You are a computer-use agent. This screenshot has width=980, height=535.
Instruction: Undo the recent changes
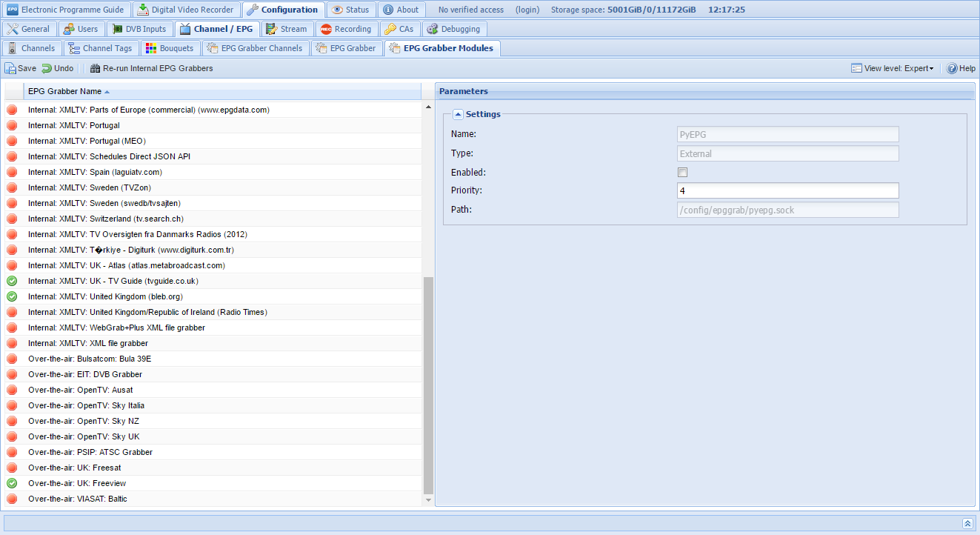click(58, 68)
